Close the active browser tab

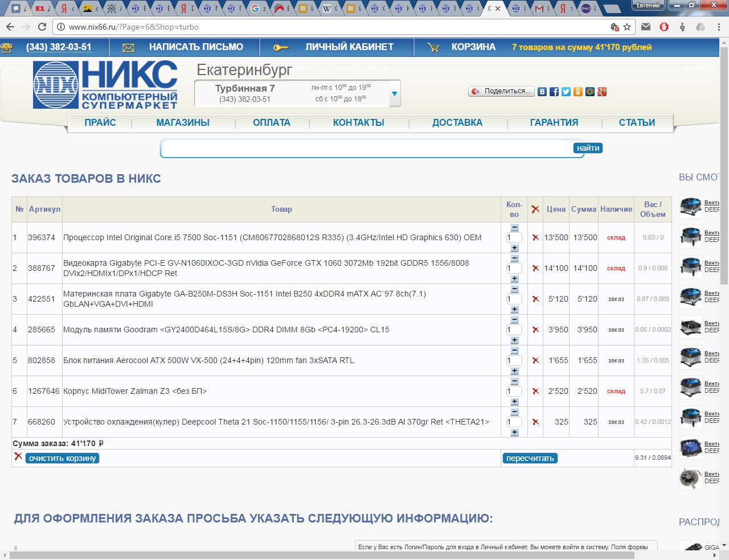point(498,9)
